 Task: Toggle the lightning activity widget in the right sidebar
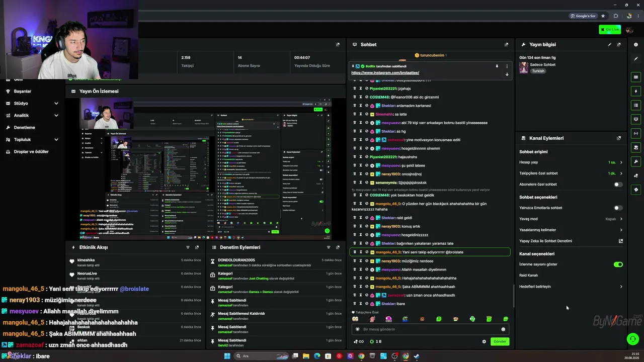click(636, 91)
